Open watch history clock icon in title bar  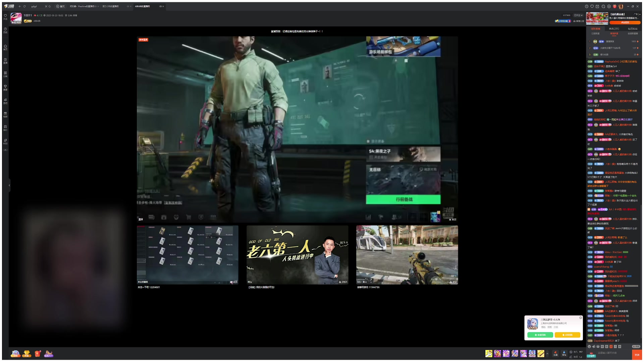click(x=587, y=6)
